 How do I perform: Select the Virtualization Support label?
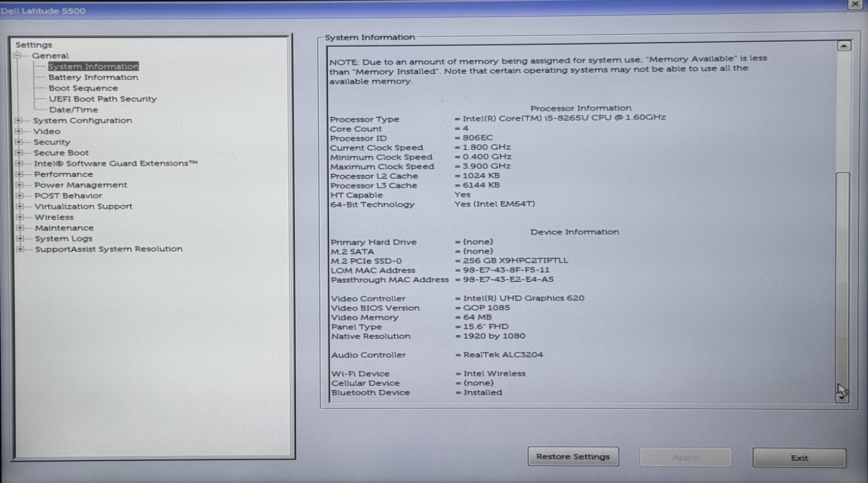[84, 206]
